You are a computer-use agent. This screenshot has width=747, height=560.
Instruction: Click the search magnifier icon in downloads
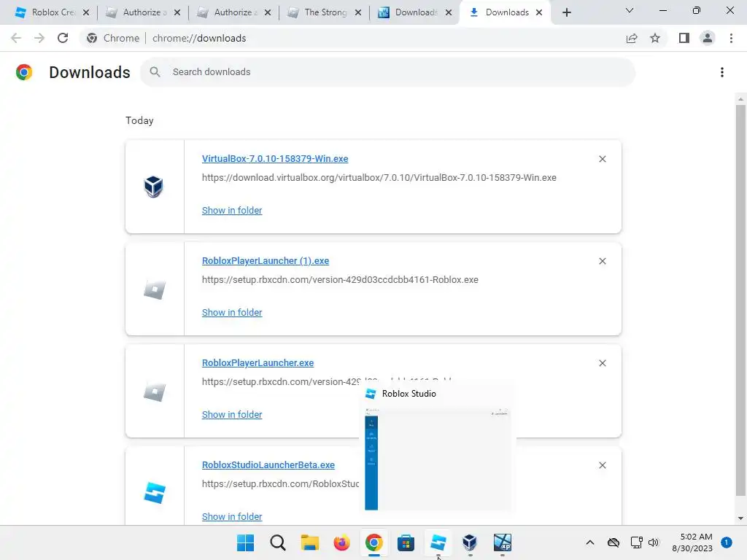pos(155,72)
